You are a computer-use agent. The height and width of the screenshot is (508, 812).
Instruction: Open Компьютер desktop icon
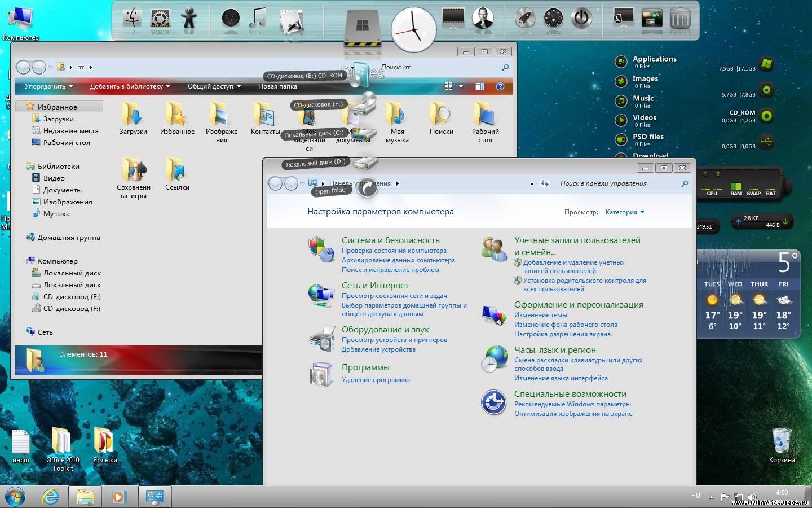(20, 23)
